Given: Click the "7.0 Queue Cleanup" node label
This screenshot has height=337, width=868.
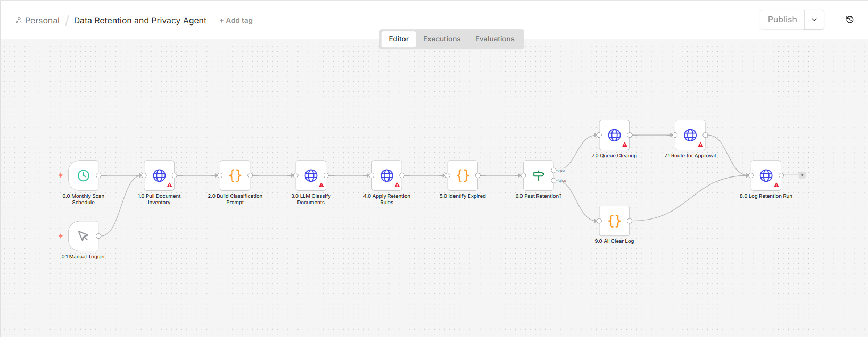Looking at the screenshot, I should point(614,156).
